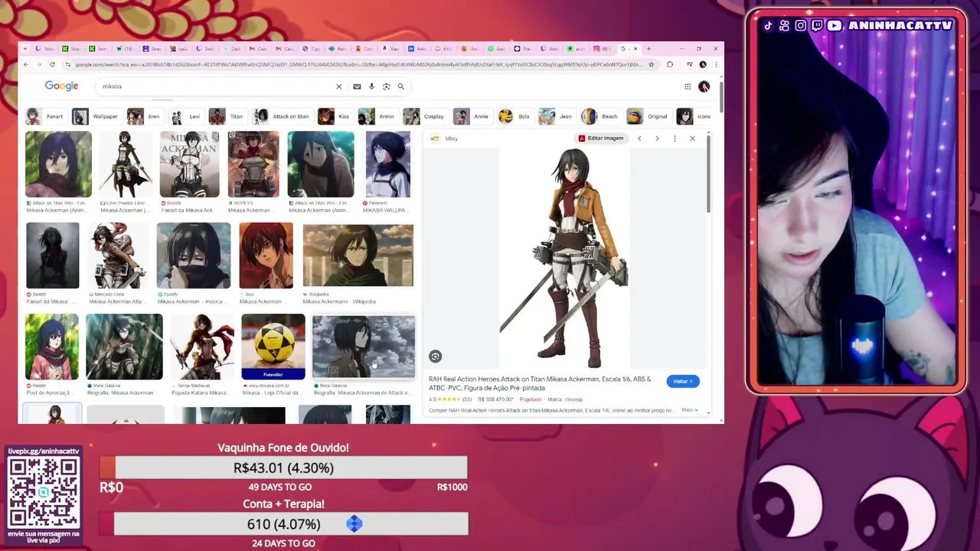Open RAH Real Action Heroes product title link

540,383
